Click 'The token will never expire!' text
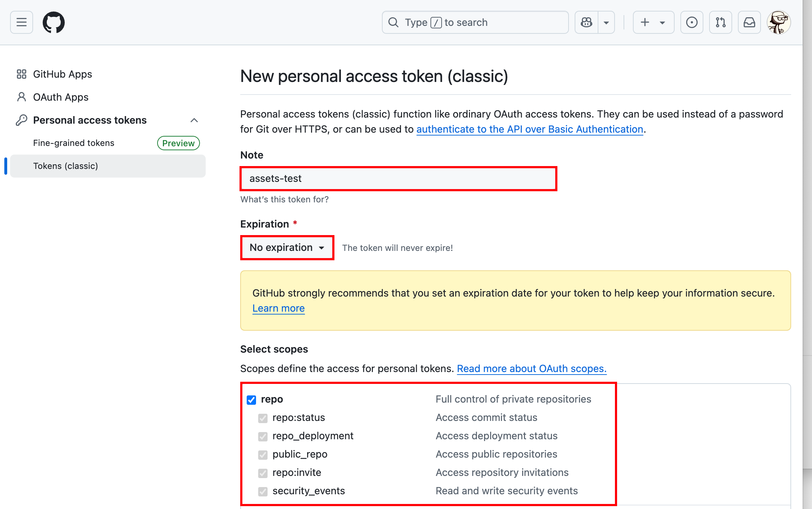The width and height of the screenshot is (812, 509). (x=397, y=248)
